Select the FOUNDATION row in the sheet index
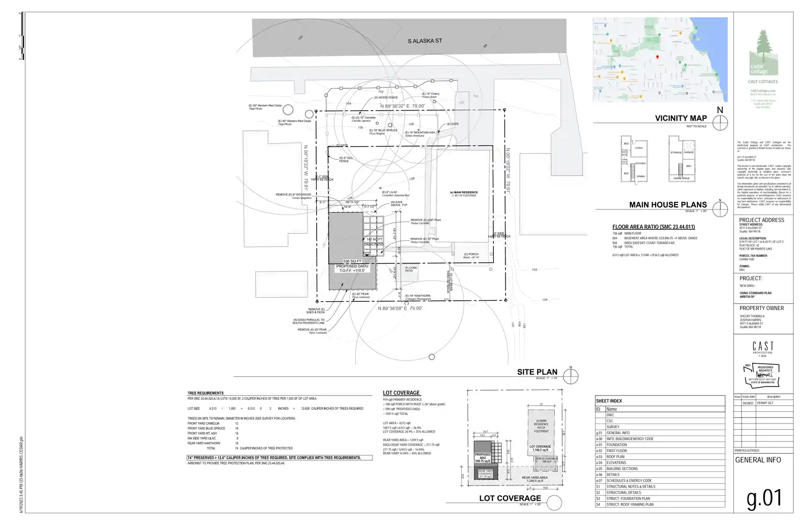Image resolution: width=812 pixels, height=525 pixels. tap(660, 445)
